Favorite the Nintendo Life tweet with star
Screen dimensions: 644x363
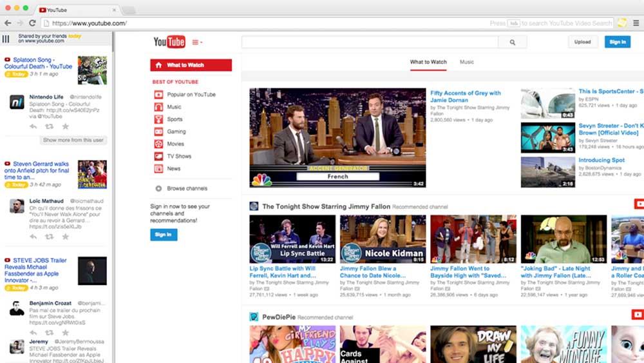pyautogui.click(x=65, y=126)
